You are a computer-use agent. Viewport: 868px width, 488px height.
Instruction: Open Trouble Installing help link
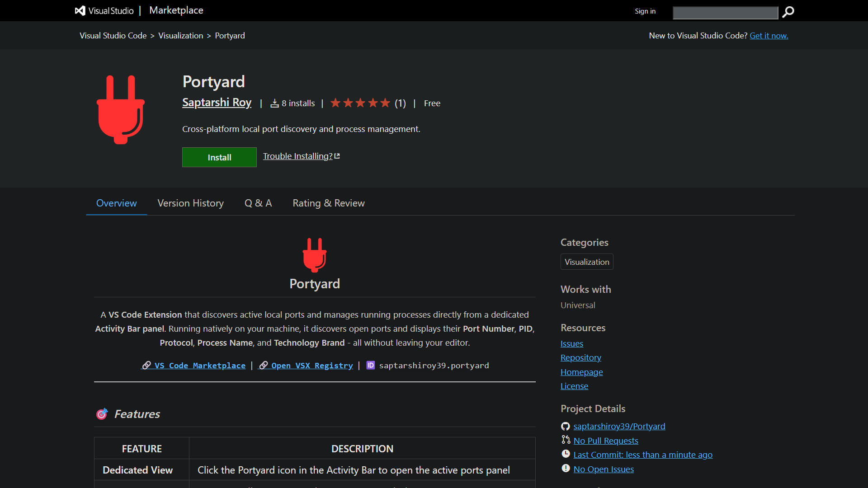point(298,156)
